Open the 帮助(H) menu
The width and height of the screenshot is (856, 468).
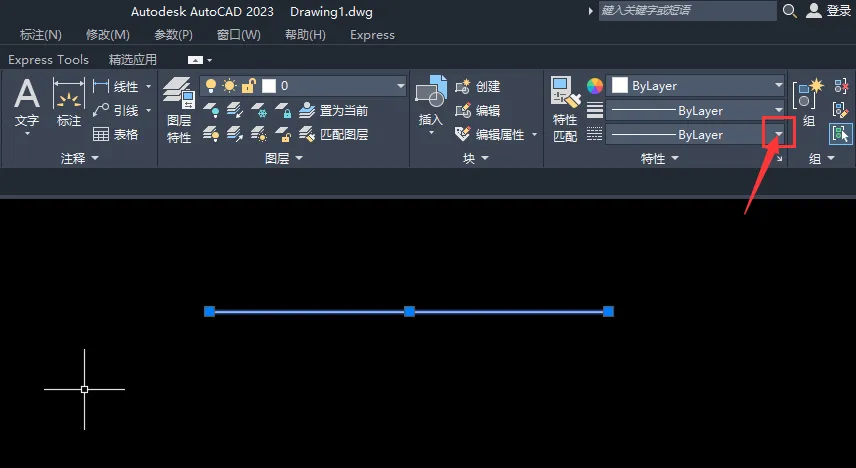(x=305, y=34)
